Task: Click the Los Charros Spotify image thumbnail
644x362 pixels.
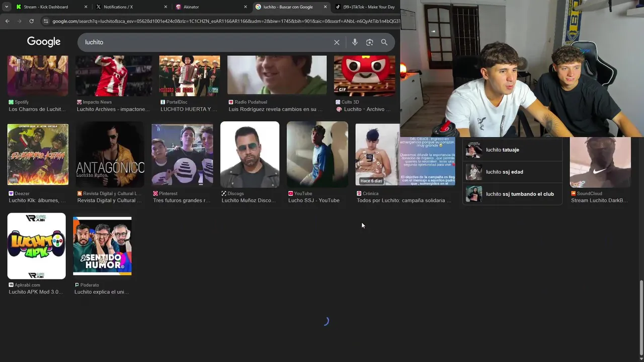Action: click(x=38, y=75)
